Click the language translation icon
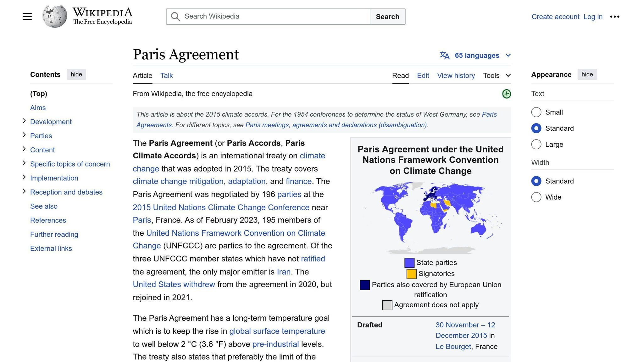The height and width of the screenshot is (362, 644). pyautogui.click(x=444, y=55)
